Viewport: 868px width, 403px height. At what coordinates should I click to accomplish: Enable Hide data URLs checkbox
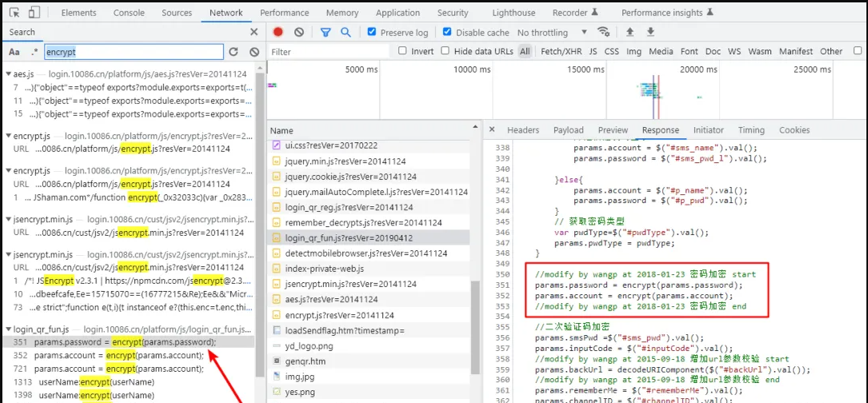[445, 51]
